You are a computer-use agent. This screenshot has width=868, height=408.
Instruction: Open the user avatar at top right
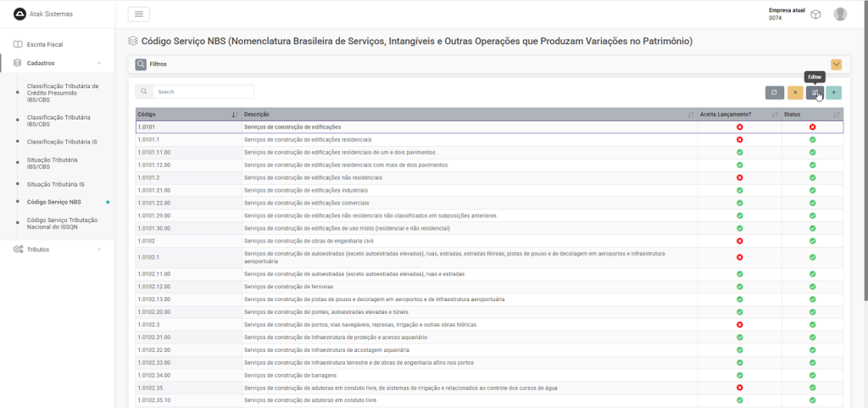click(x=840, y=14)
